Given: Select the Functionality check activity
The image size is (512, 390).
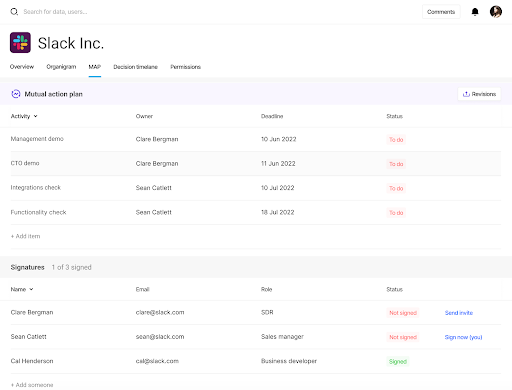Looking at the screenshot, I should [38, 212].
